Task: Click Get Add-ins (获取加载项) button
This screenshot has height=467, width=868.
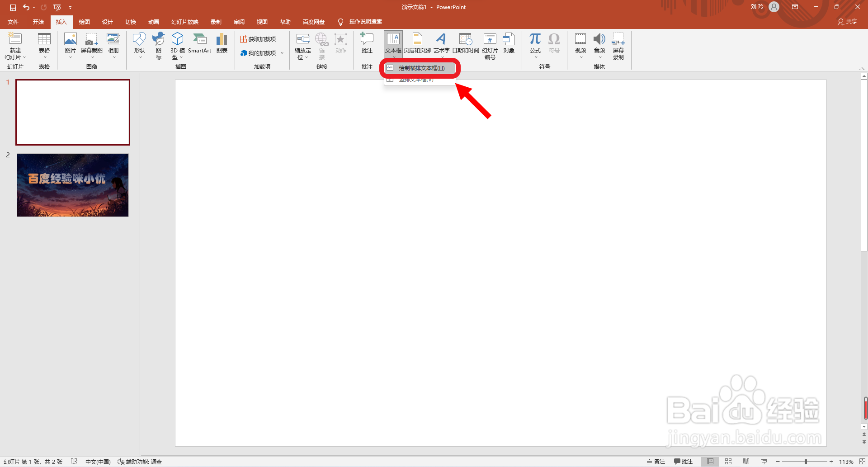Action: (258, 39)
